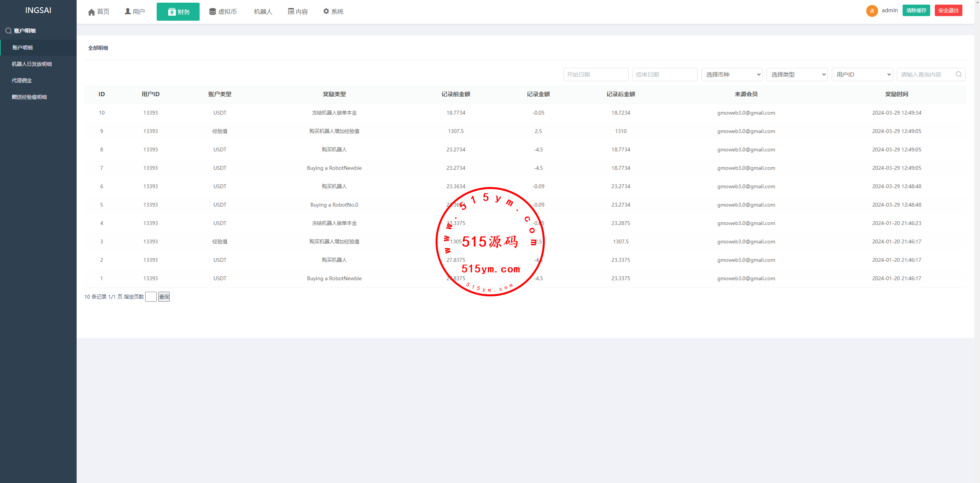Open 代理佣金 in the sidebar
The width and height of the screenshot is (980, 483).
22,80
